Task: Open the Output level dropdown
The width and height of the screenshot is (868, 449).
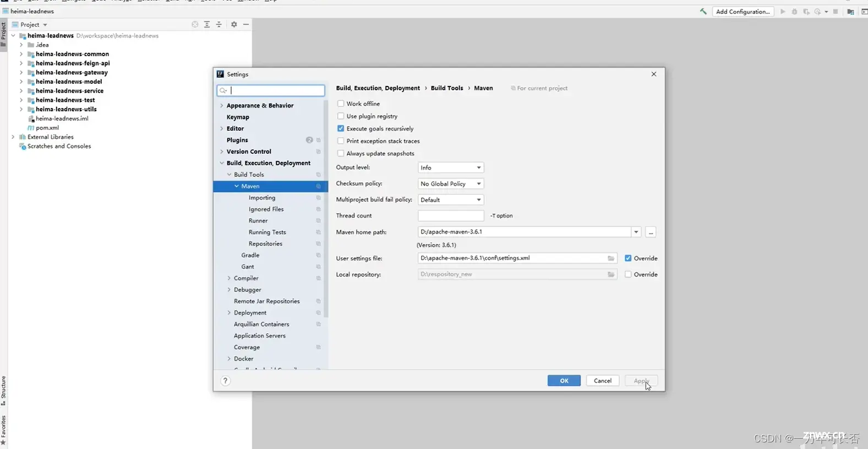Action: [451, 167]
